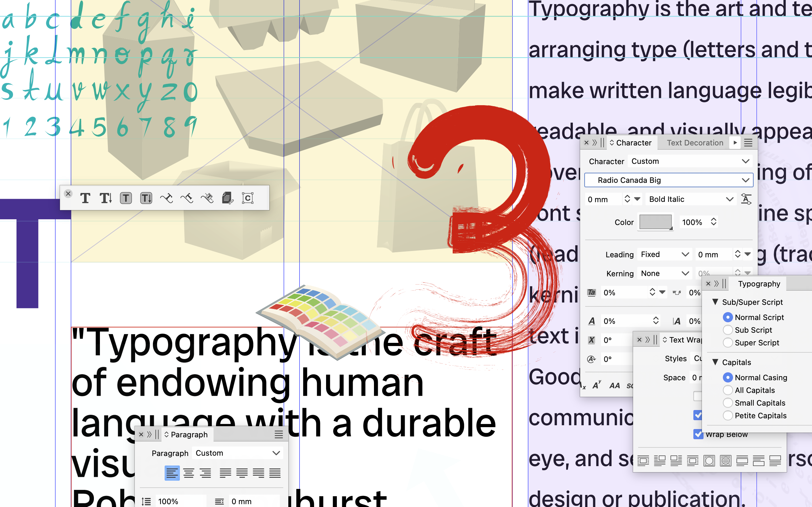Select the Sub Script radio button
Image resolution: width=812 pixels, height=507 pixels.
coord(727,330)
